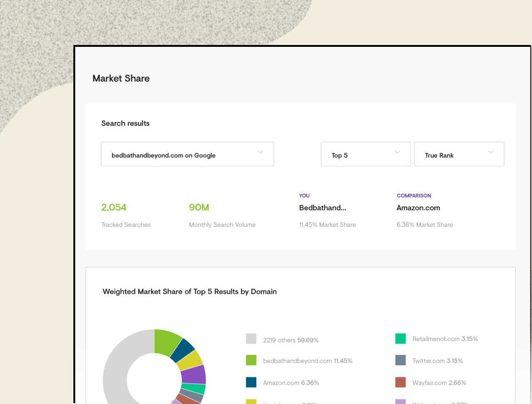Expand the Top 5 dropdown
Image resolution: width=532 pixels, height=404 pixels.
point(366,154)
